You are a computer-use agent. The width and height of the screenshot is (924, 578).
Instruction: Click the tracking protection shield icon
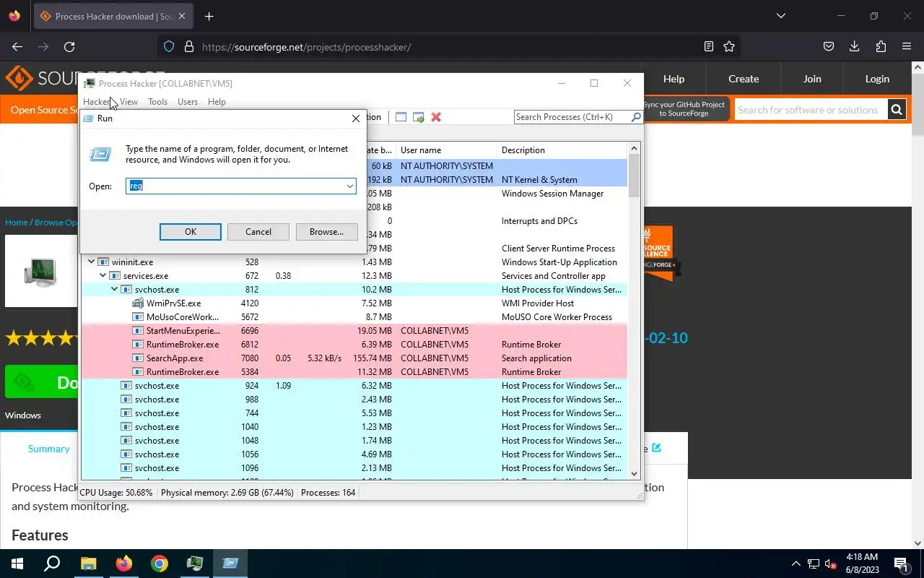(x=169, y=47)
